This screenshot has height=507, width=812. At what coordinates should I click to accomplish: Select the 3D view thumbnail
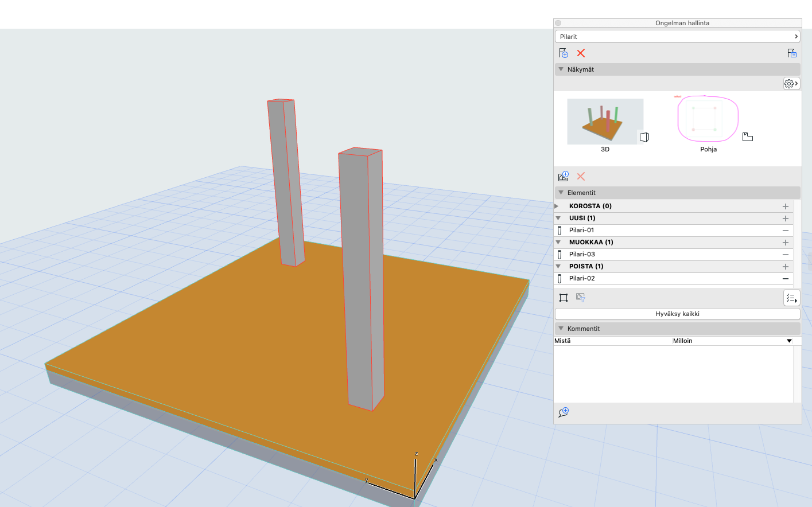click(605, 121)
